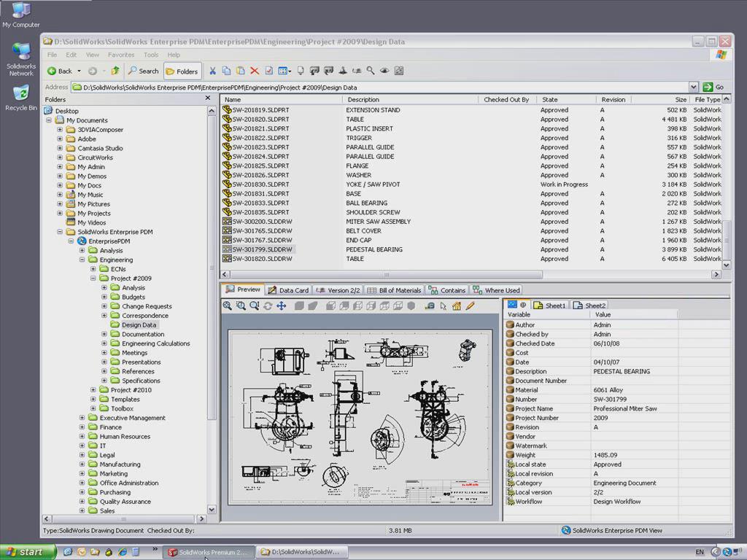This screenshot has height=560, width=747.
Task: Toggle the Folders pane button
Action: click(182, 71)
